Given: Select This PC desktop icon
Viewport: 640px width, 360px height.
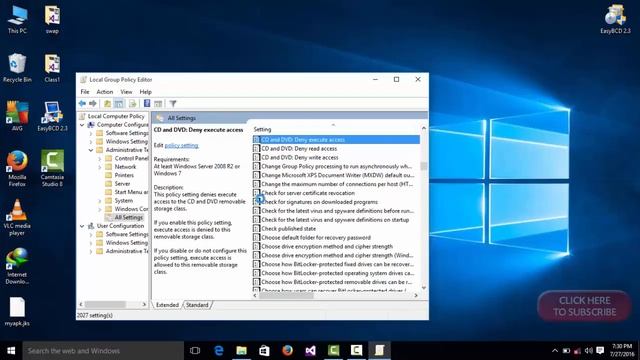Looking at the screenshot, I should [x=17, y=20].
